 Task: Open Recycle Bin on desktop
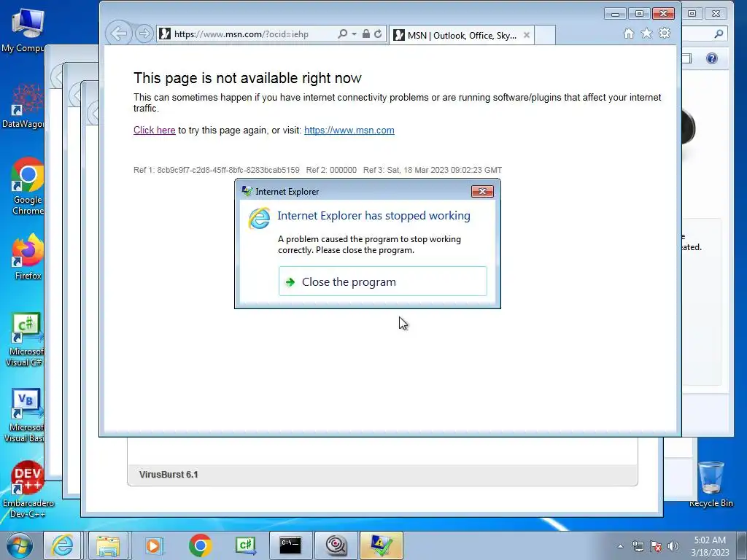pyautogui.click(x=711, y=484)
